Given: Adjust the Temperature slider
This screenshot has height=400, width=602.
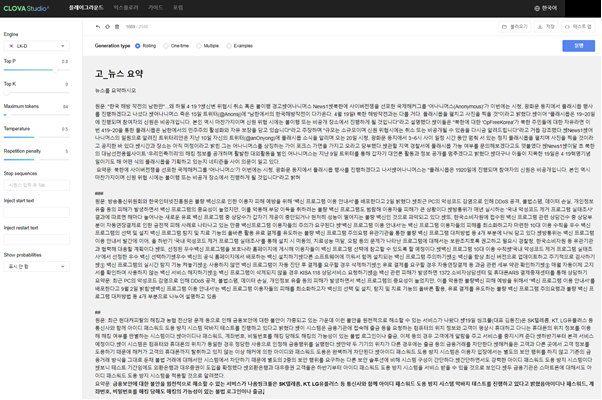Looking at the screenshot, I should tap(36, 137).
